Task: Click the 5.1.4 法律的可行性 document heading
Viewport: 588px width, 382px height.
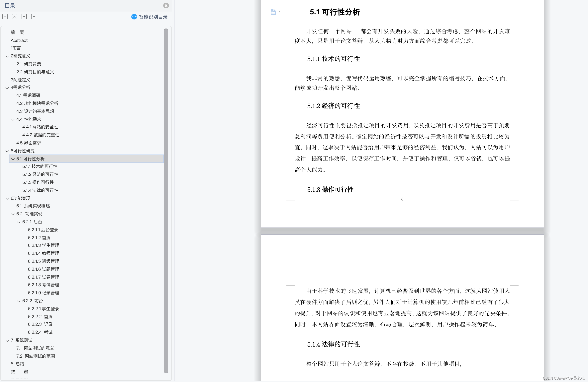Action: pos(334,344)
